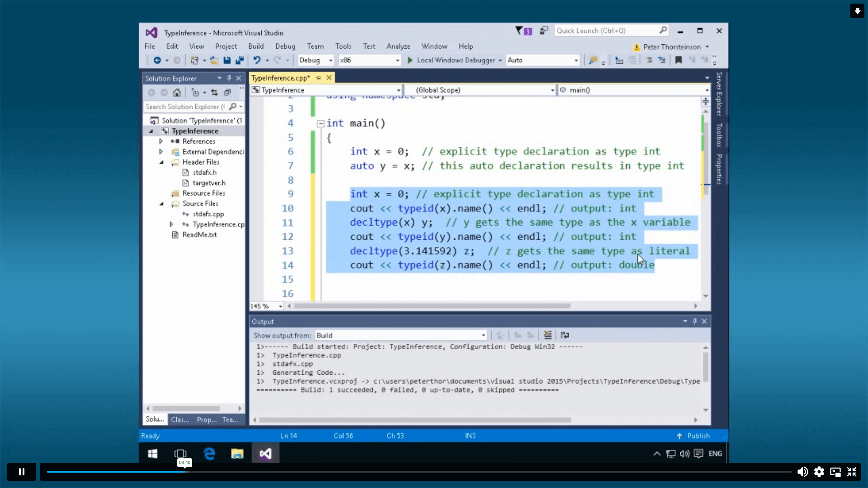868x488 pixels.
Task: Click the New Project toolbar icon
Action: pyautogui.click(x=194, y=60)
